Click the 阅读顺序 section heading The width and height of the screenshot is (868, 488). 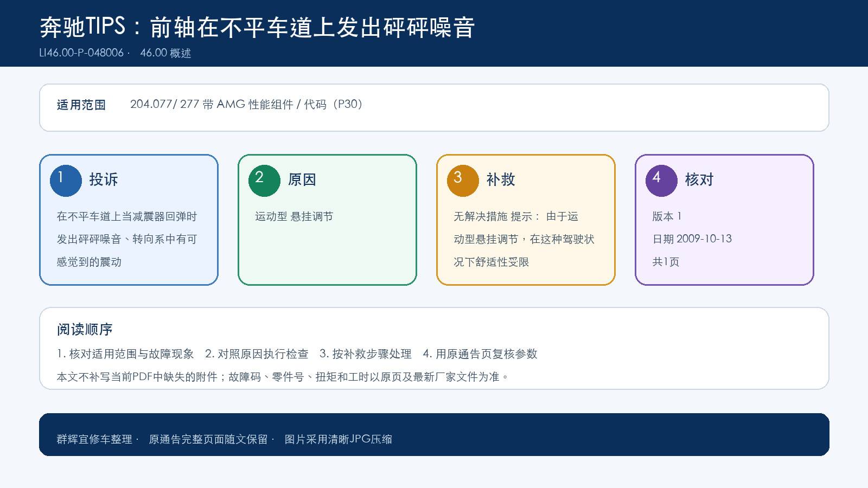click(x=85, y=330)
